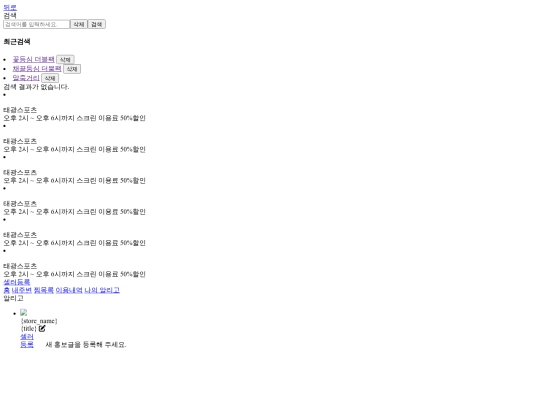Open the 셀러등록 link below the listings
This screenshot has width=540, height=405.
coord(17,282)
